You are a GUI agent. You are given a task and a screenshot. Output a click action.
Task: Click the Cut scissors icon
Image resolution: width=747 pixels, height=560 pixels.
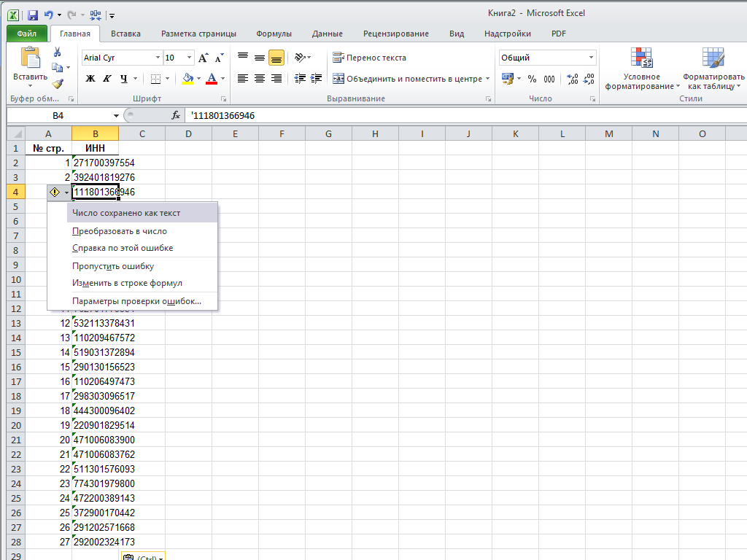coord(57,52)
